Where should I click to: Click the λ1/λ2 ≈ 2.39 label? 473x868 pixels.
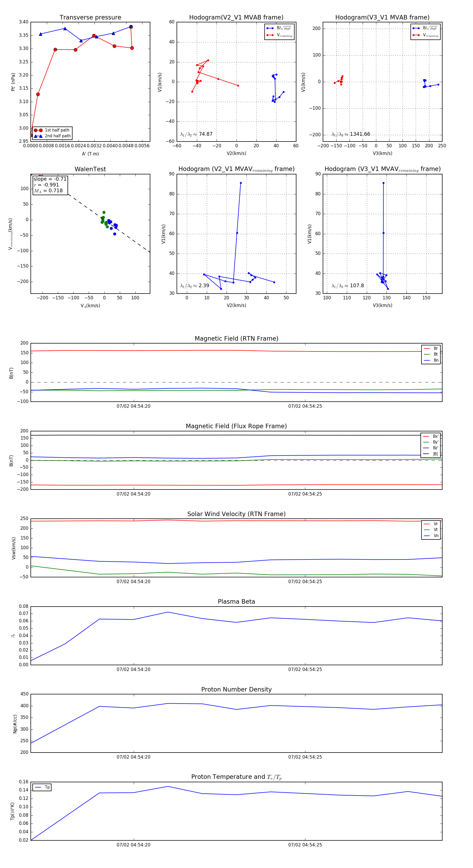[x=194, y=286]
